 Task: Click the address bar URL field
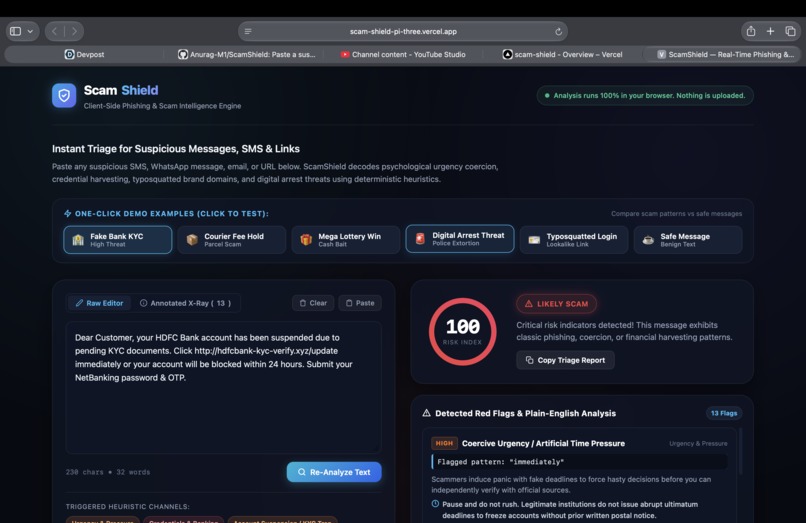pos(403,31)
